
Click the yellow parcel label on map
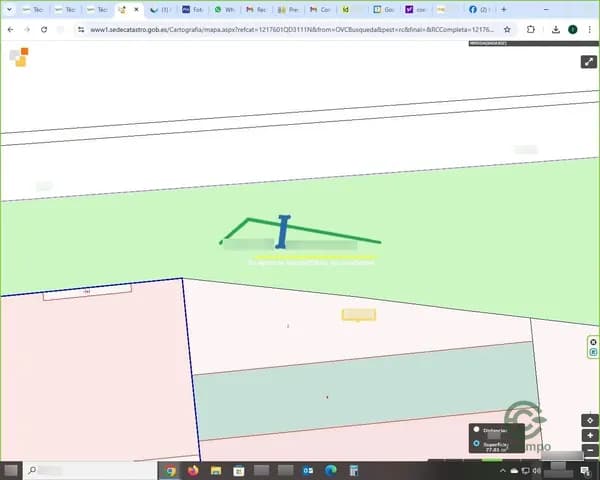click(x=358, y=315)
